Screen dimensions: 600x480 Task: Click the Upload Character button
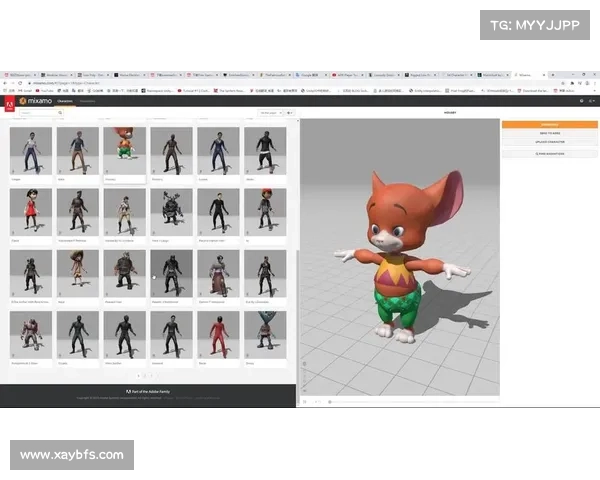point(548,144)
